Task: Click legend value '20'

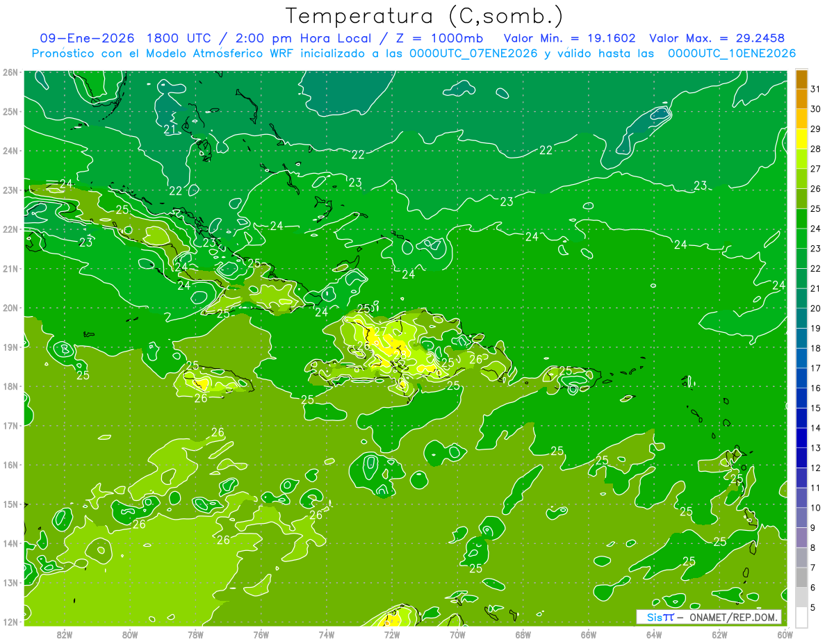Action: [815, 308]
